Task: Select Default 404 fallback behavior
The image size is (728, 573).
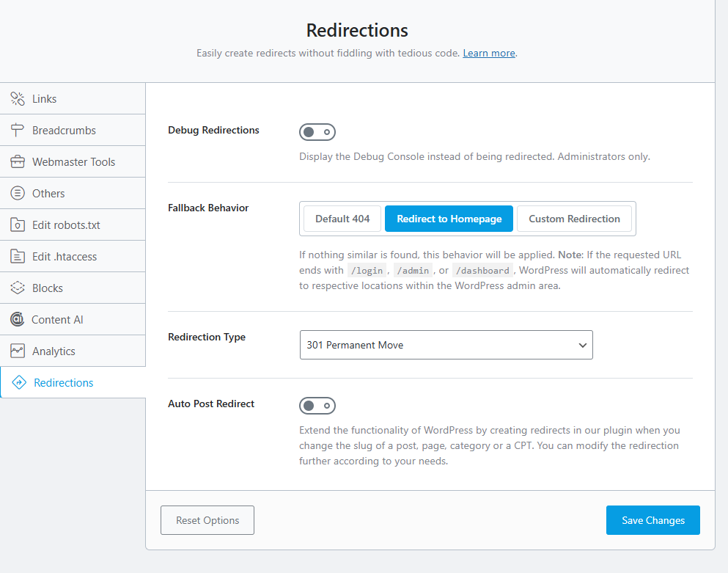Action: [x=342, y=219]
